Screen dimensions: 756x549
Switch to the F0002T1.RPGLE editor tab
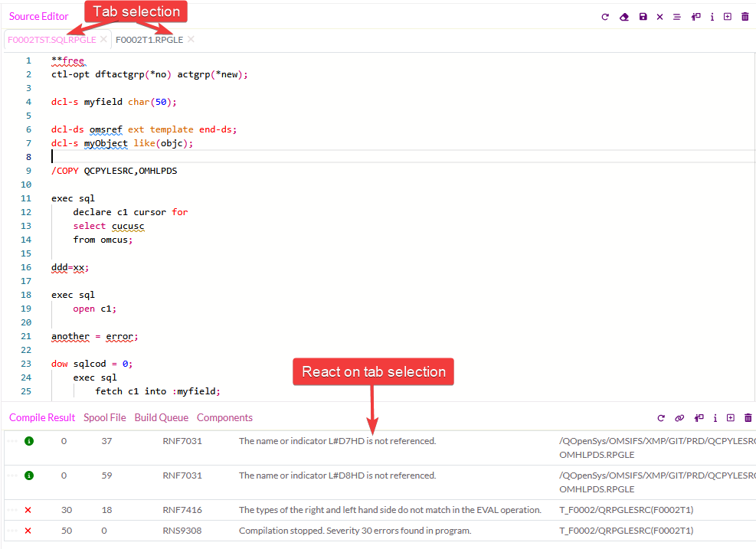(149, 40)
